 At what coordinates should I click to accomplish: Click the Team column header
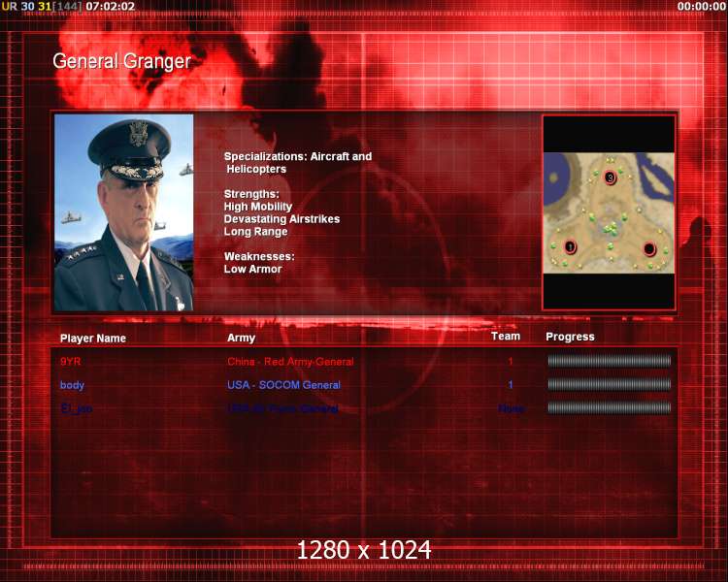point(506,336)
